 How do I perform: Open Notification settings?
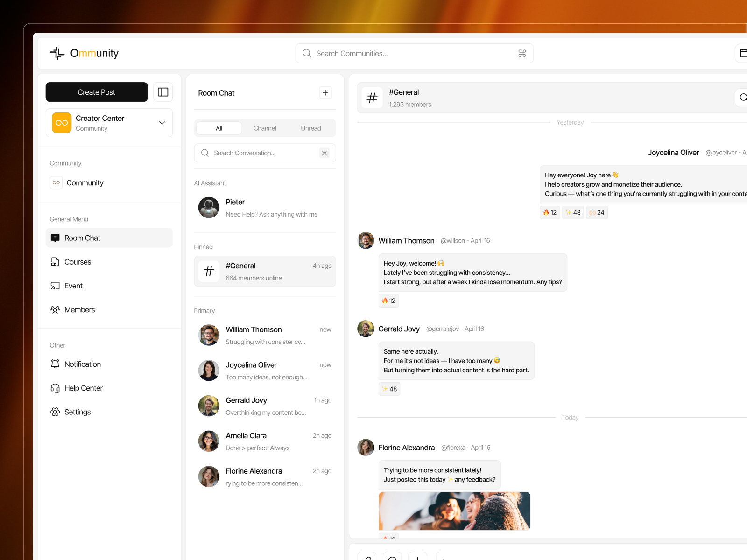(x=82, y=364)
